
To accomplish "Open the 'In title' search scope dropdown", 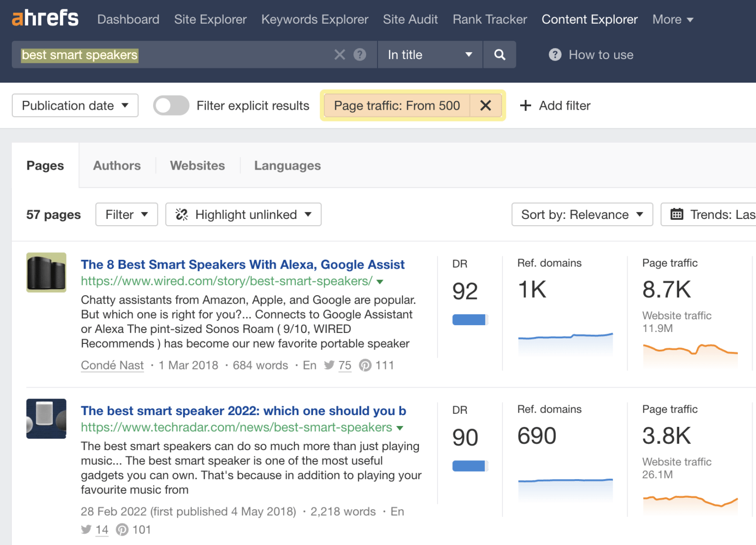I will [429, 55].
